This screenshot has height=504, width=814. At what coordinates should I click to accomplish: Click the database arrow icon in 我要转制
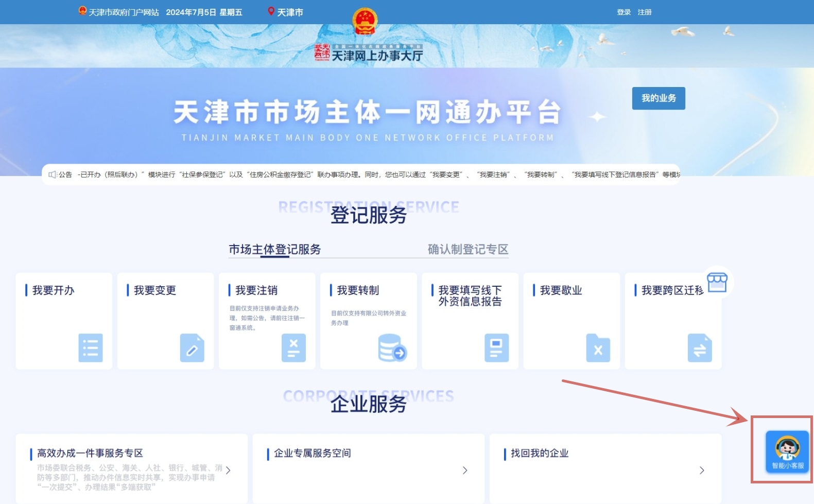[x=392, y=348]
